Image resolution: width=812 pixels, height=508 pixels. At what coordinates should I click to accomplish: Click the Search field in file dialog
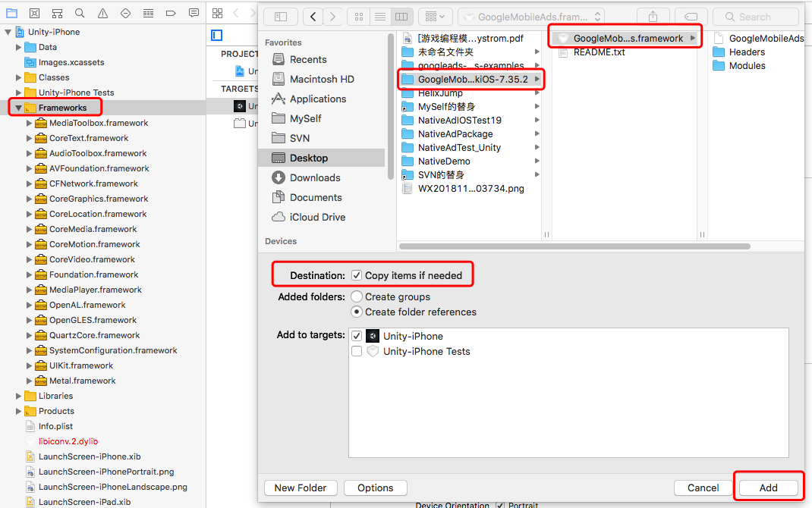coord(756,17)
